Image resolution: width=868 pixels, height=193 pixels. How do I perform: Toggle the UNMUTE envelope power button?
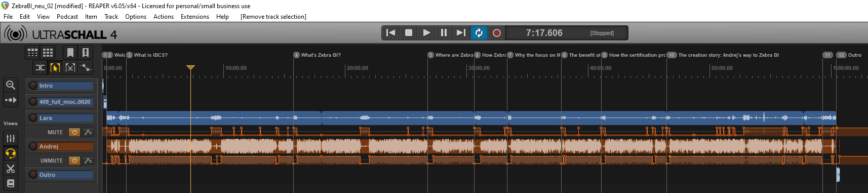[x=74, y=161]
